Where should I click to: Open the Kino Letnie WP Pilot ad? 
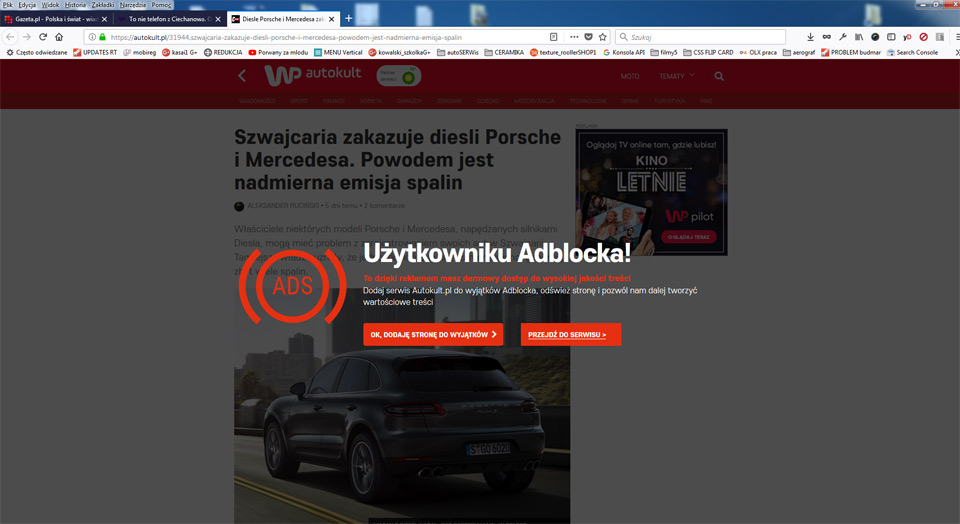[x=651, y=192]
